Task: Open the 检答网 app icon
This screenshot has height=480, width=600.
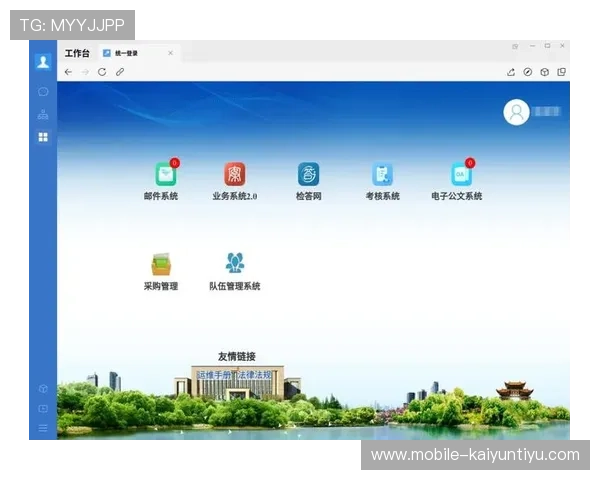Action: coord(308,174)
